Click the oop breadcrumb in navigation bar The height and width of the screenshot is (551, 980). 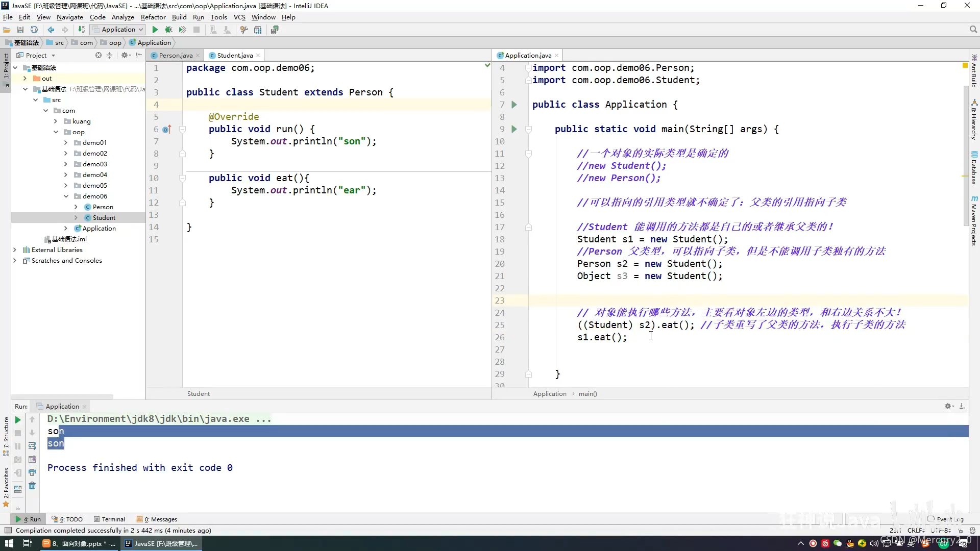(111, 42)
